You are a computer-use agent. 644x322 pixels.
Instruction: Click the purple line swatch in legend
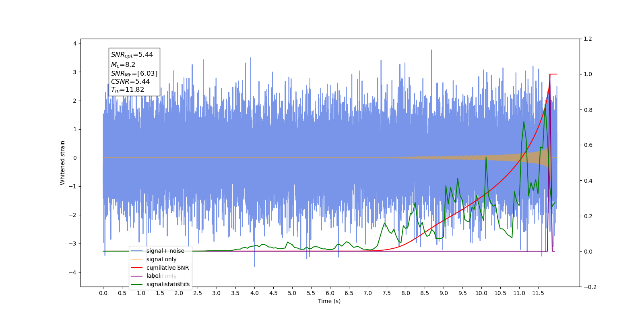(x=137, y=276)
